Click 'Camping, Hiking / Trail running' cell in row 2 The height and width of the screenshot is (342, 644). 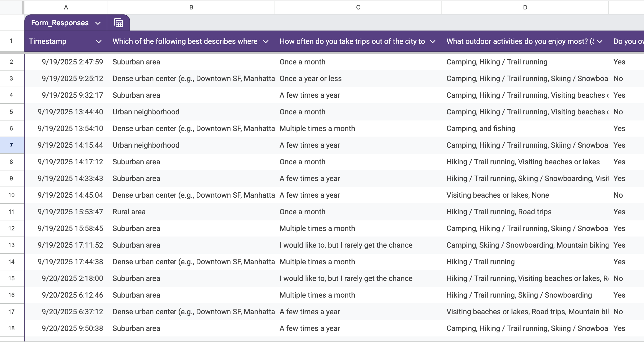[x=525, y=62]
